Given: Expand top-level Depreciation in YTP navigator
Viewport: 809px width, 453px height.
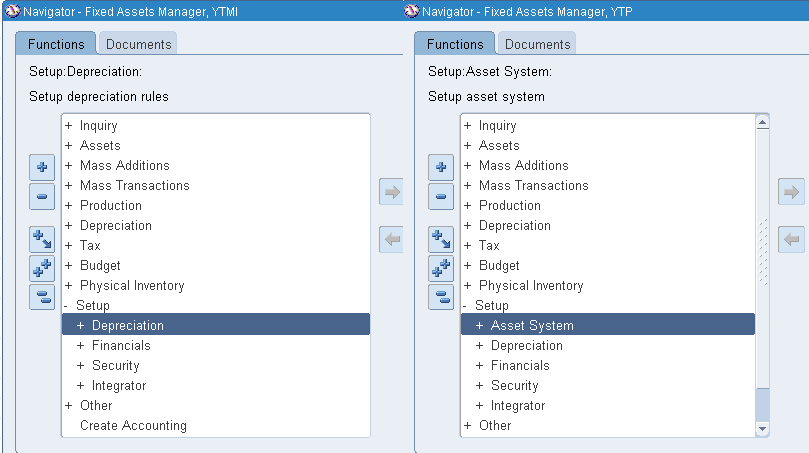Looking at the screenshot, I should click(467, 225).
